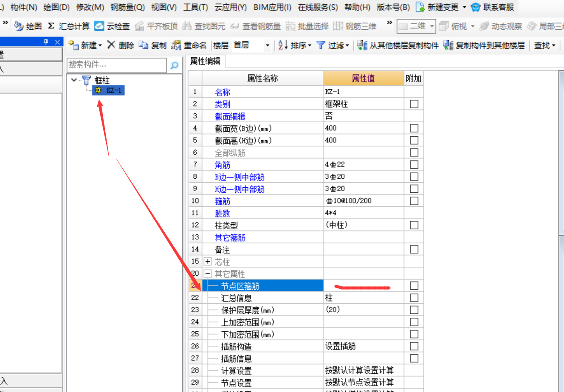Close the left panel

57,42
